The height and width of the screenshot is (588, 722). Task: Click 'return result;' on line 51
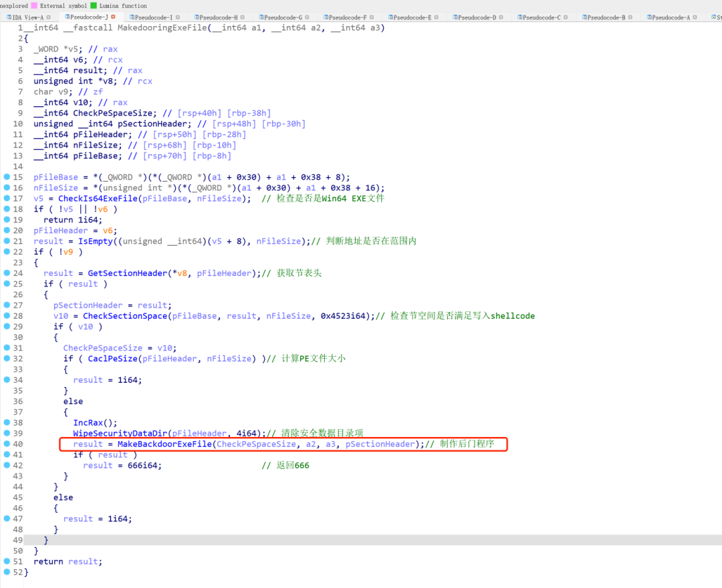point(68,562)
